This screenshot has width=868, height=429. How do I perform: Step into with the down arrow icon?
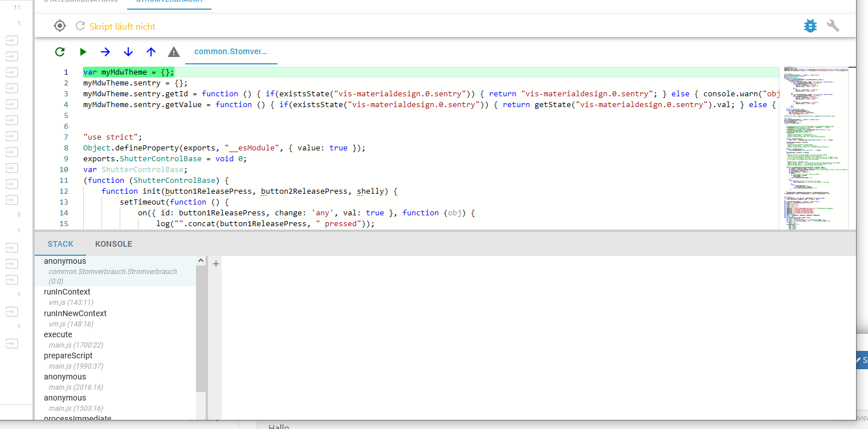128,52
